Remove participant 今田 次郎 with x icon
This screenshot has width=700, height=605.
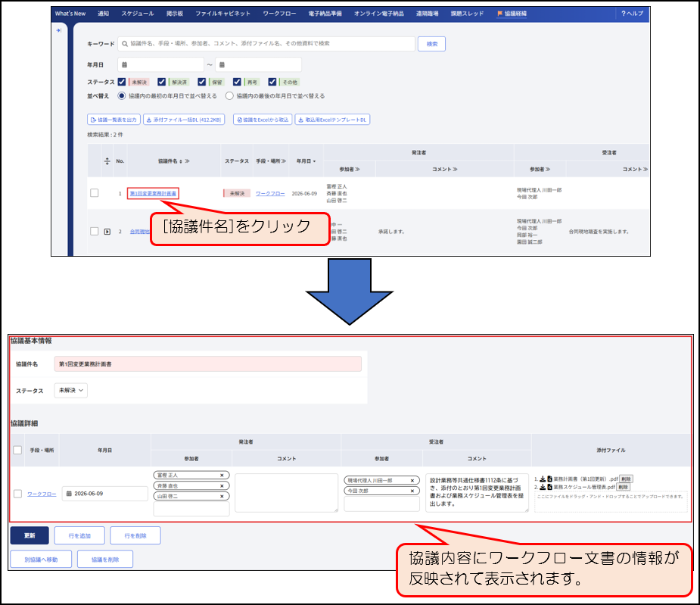tap(412, 491)
